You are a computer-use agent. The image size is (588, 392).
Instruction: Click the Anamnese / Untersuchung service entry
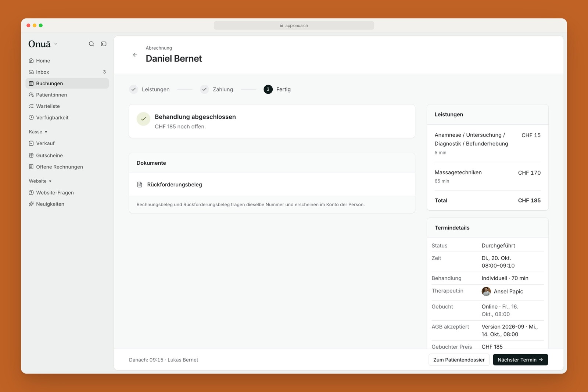(x=488, y=143)
